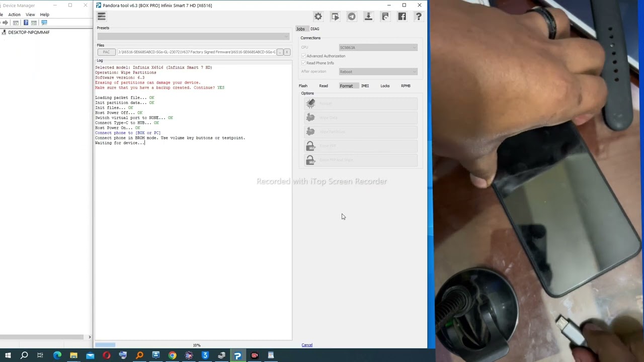The image size is (644, 362).
Task: Open Action menu in Device Manager
Action: pyautogui.click(x=14, y=15)
